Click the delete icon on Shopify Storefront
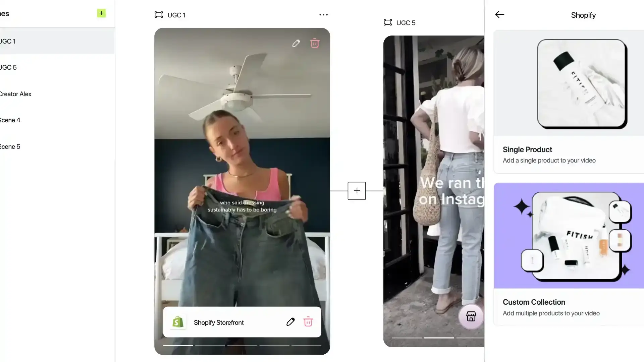This screenshot has height=362, width=644. [309, 322]
